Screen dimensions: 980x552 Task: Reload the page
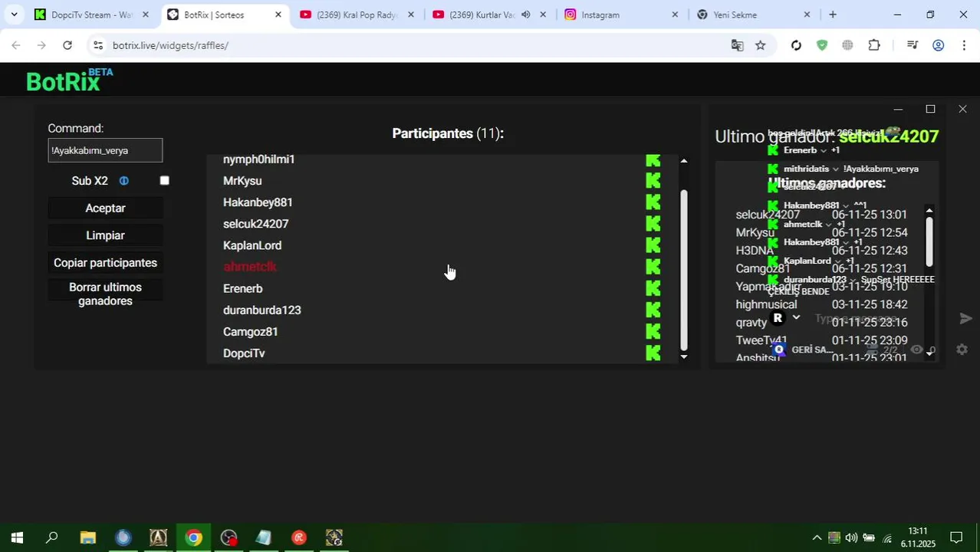point(67,45)
